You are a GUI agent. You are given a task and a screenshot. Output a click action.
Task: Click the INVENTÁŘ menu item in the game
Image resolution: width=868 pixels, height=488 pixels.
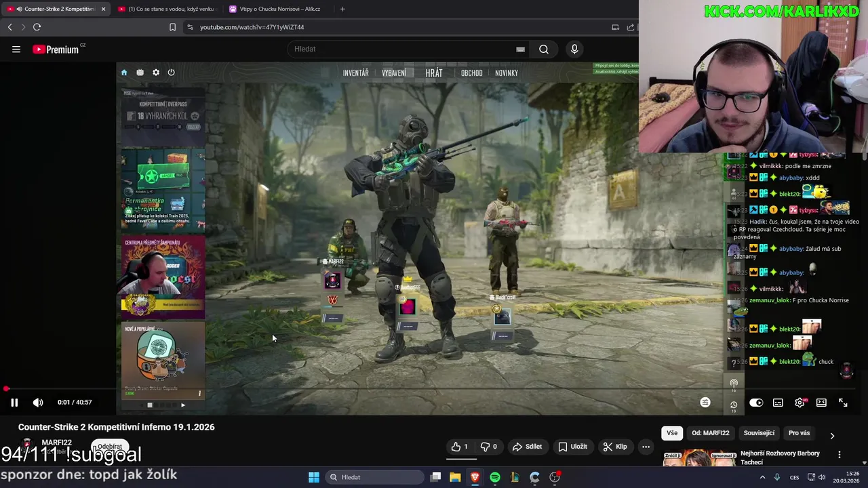pyautogui.click(x=355, y=73)
